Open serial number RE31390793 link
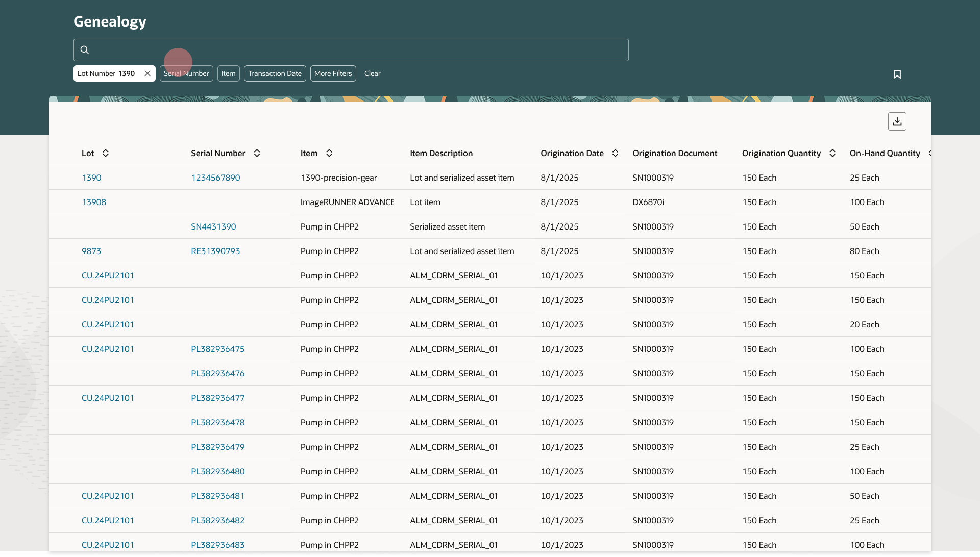Viewport: 980px width, 557px height. [215, 251]
